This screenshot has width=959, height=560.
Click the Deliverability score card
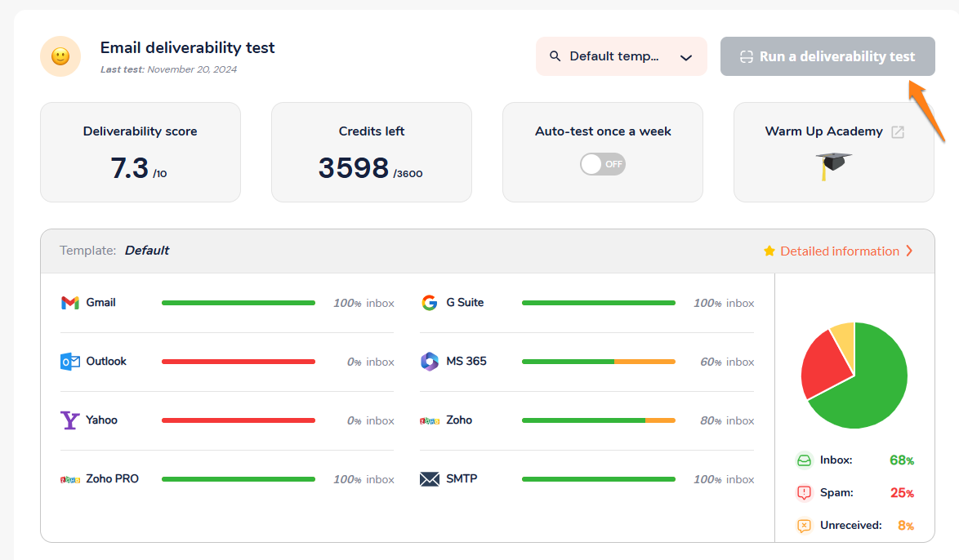tap(141, 152)
